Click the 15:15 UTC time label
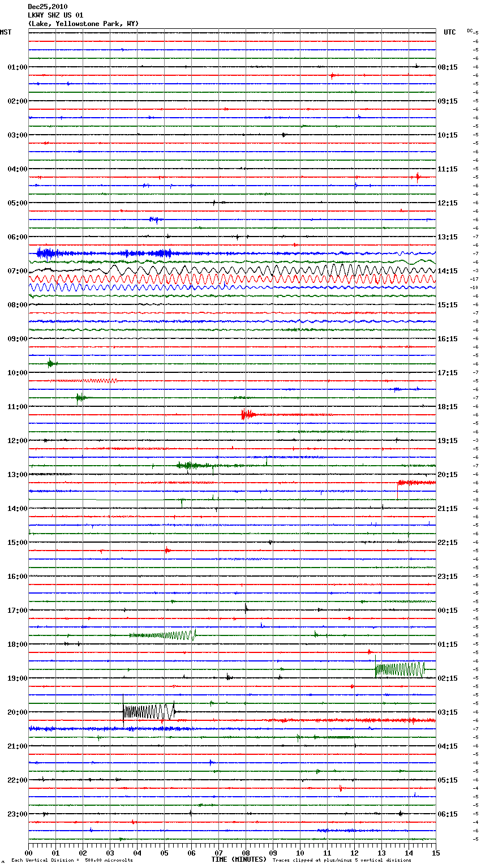 448,305
